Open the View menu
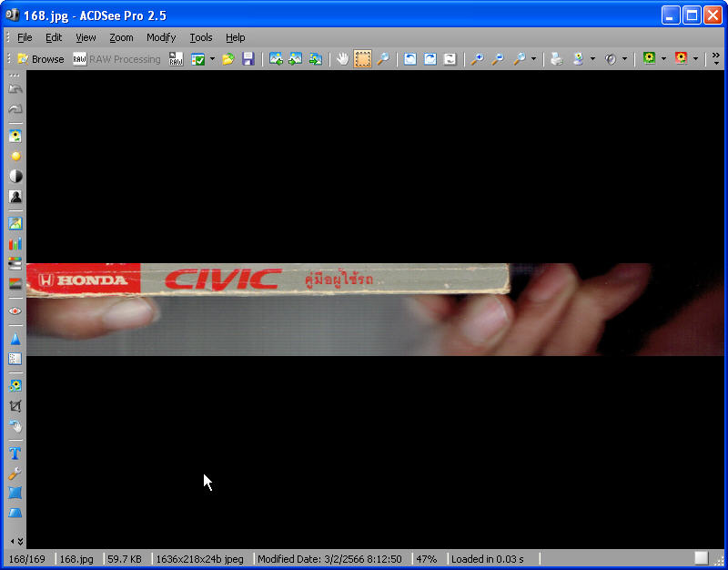 pos(86,37)
